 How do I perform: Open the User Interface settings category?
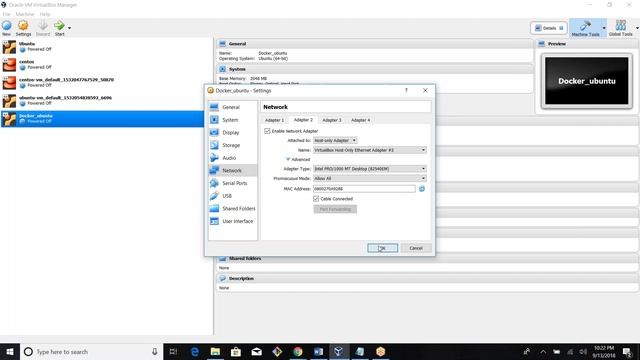(x=233, y=221)
